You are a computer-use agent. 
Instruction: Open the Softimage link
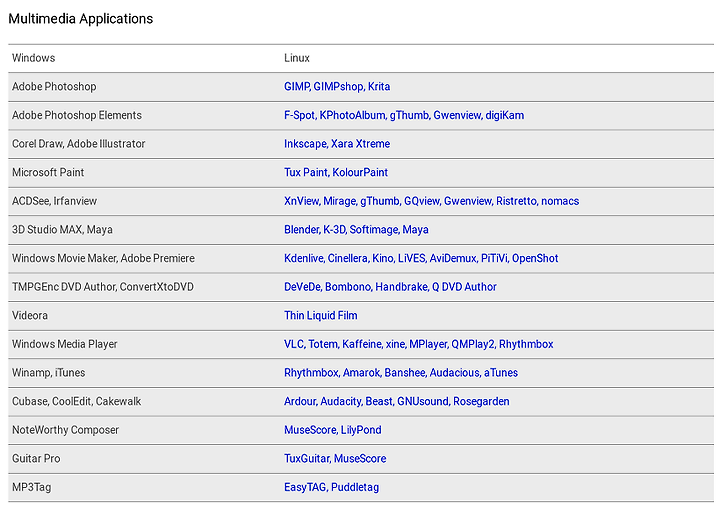tap(374, 229)
